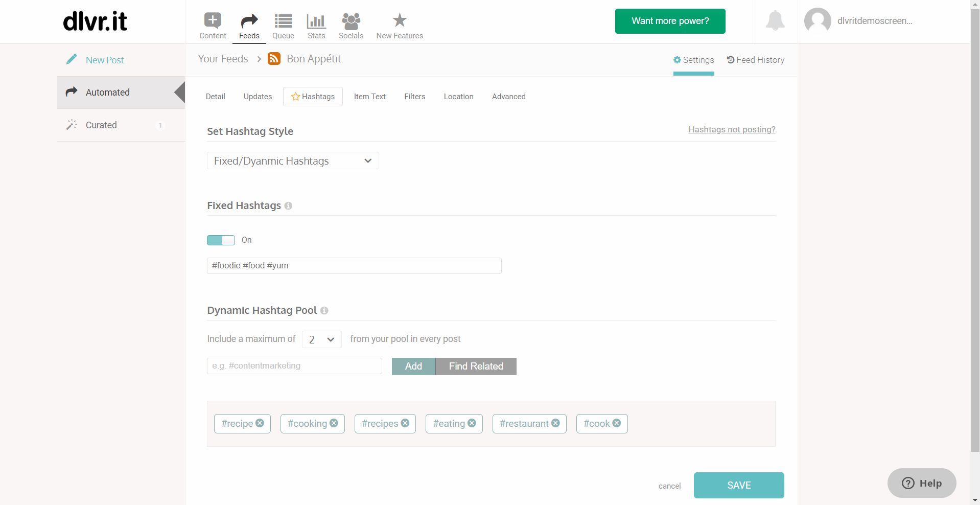
Task: Click the notifications bell icon
Action: [x=775, y=20]
